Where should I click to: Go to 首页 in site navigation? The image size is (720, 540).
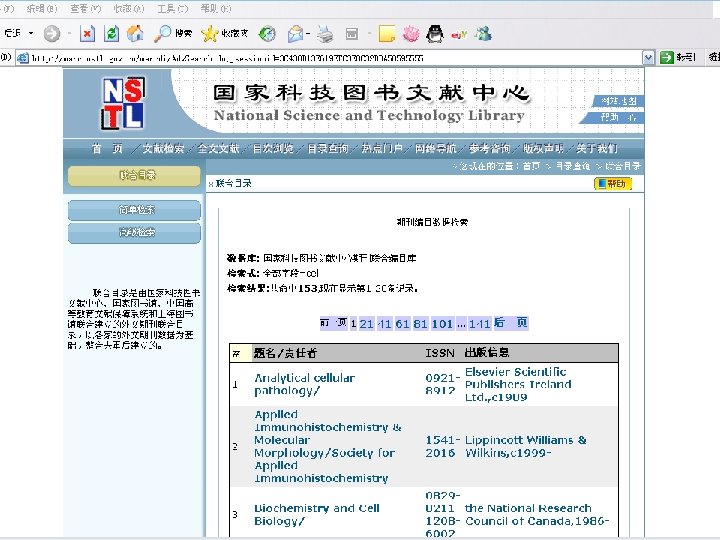107,148
